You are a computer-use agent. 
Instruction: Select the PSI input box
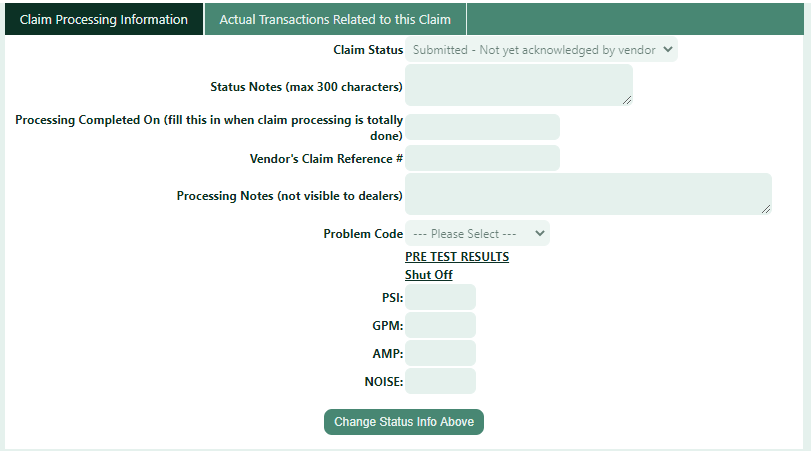[440, 297]
